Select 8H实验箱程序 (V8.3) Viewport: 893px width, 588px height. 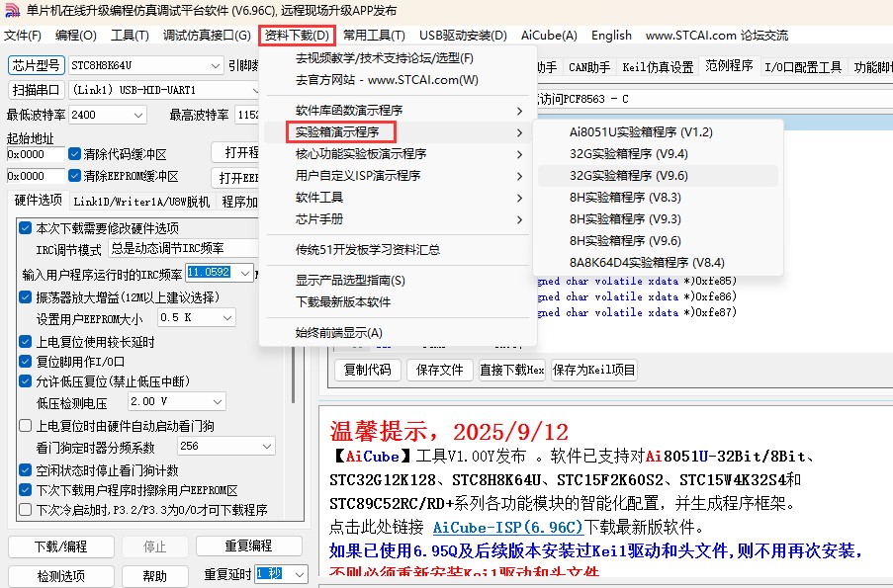tap(658, 198)
